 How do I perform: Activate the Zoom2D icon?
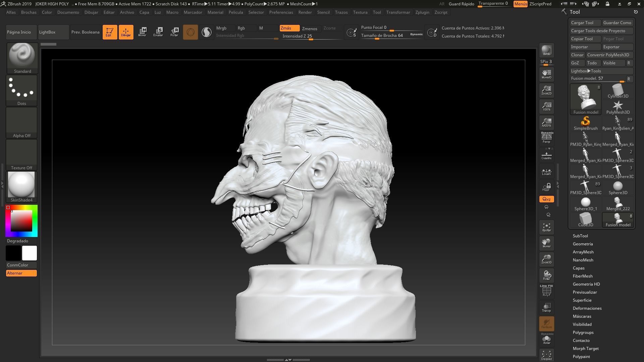point(546,90)
